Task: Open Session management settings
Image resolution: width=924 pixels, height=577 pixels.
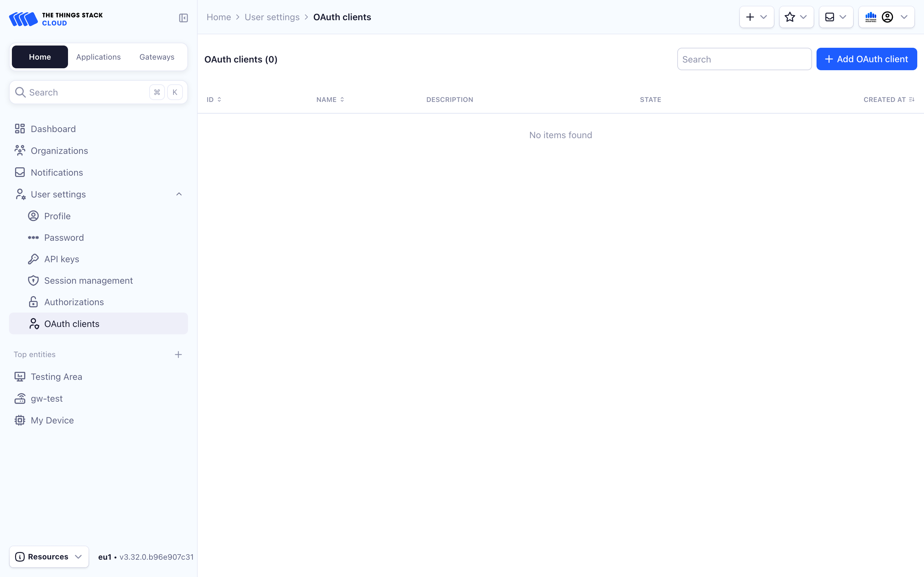Action: click(x=88, y=280)
